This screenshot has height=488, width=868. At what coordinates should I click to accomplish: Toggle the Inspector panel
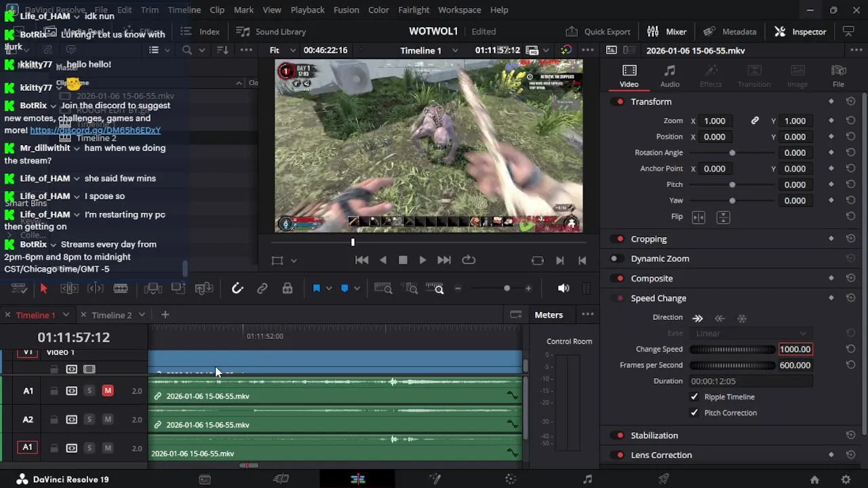pos(800,31)
